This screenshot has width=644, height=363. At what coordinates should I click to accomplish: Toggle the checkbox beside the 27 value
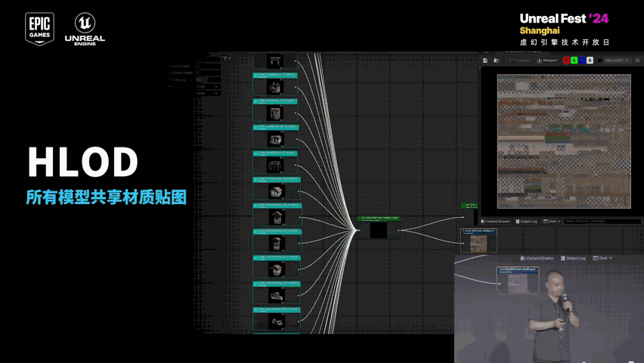coord(191,79)
